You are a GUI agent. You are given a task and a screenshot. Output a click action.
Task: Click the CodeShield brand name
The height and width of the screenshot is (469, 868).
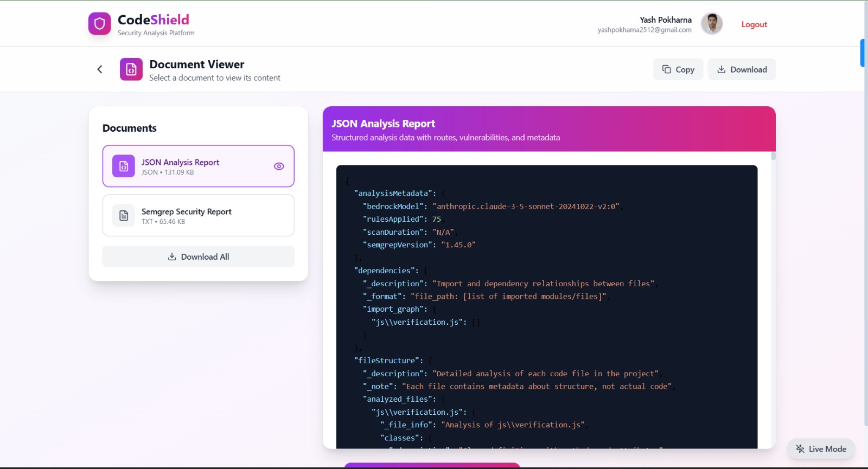pos(154,20)
